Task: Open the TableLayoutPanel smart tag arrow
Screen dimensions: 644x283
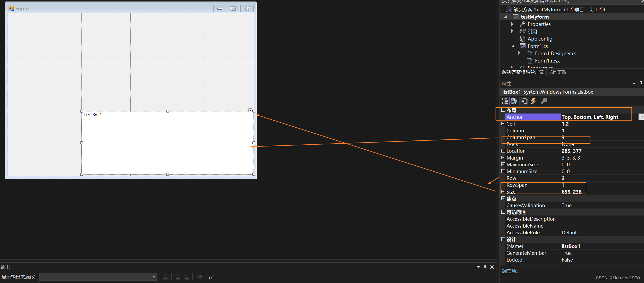Action: point(250,110)
